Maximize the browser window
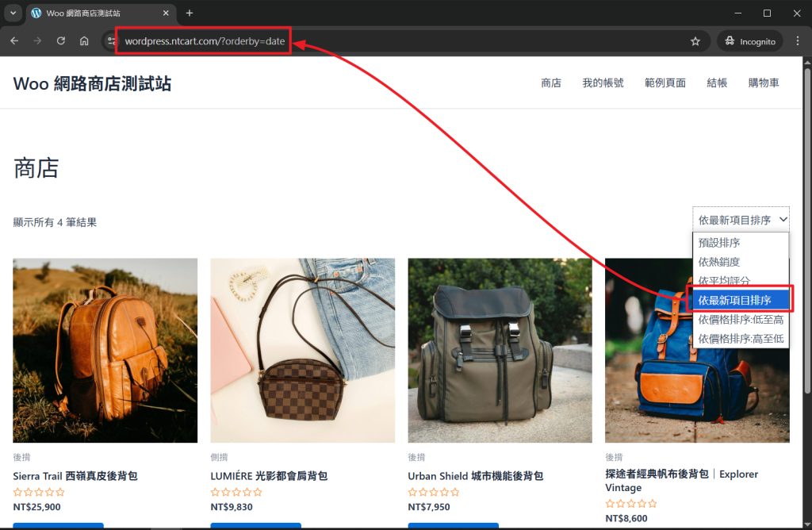812x530 pixels. [x=767, y=13]
